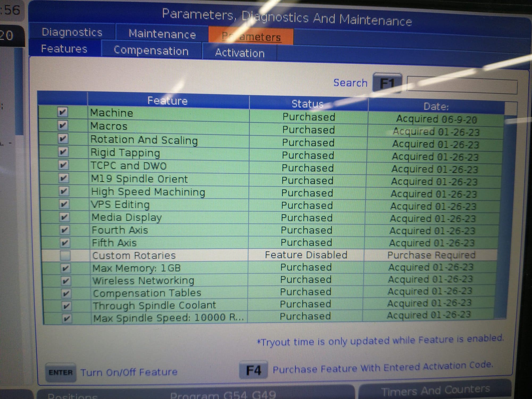Click into the Search input field
The width and height of the screenshot is (532, 399).
pos(462,85)
